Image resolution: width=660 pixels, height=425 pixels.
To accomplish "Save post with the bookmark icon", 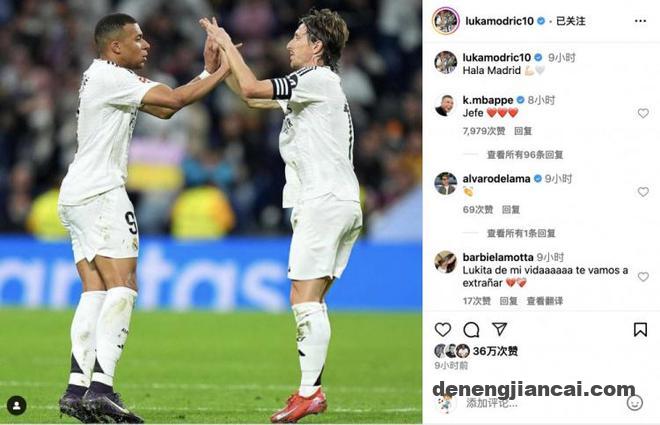I will click(x=640, y=329).
